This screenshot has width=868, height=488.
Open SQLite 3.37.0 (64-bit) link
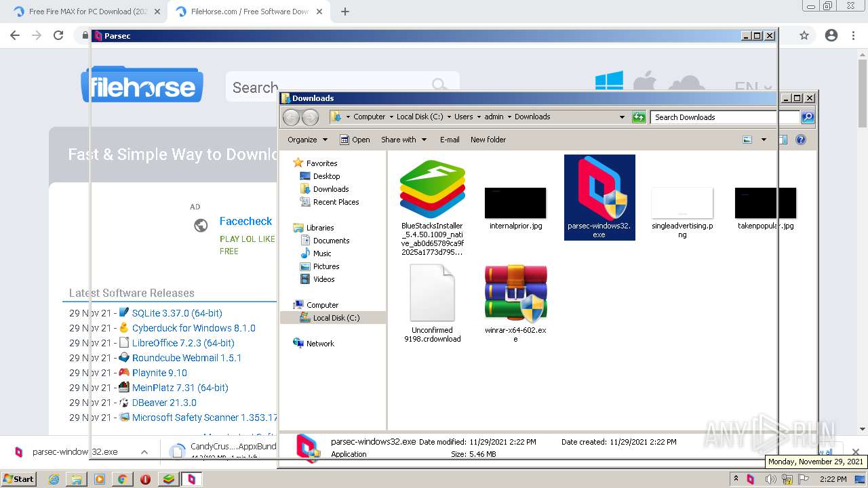177,313
